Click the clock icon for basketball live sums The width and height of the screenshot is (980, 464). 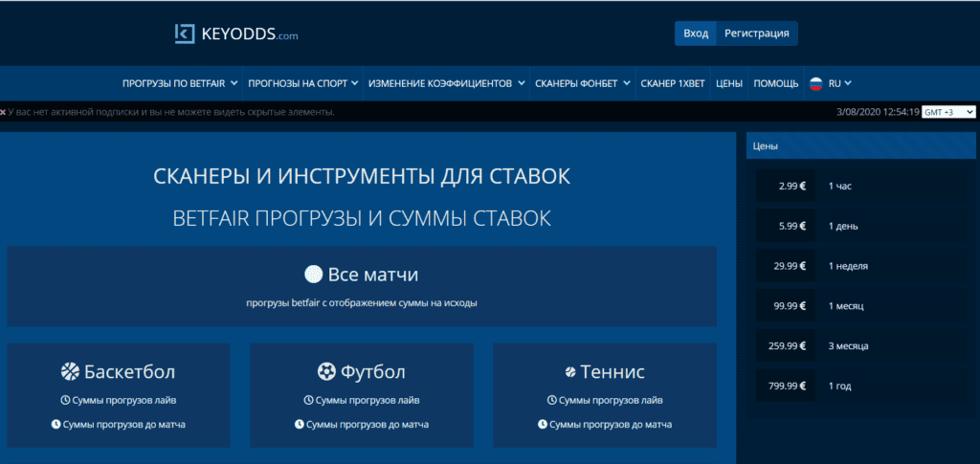point(65,400)
